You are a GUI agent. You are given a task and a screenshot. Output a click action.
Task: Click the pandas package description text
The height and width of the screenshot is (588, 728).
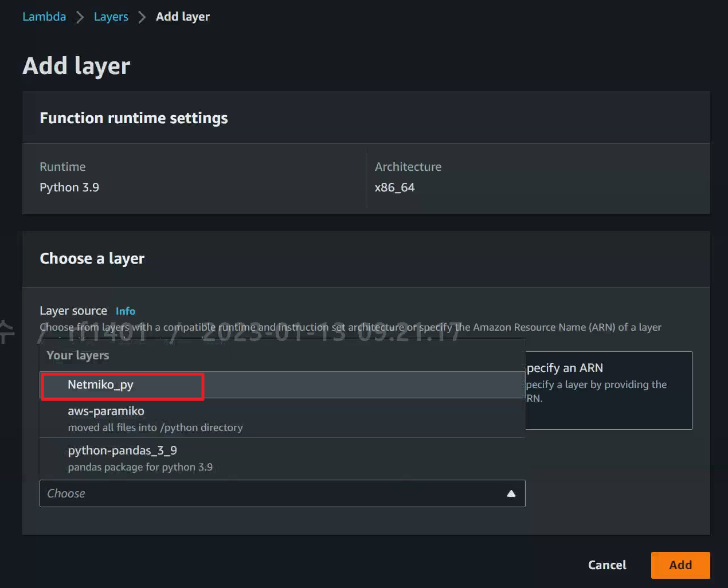tap(140, 467)
